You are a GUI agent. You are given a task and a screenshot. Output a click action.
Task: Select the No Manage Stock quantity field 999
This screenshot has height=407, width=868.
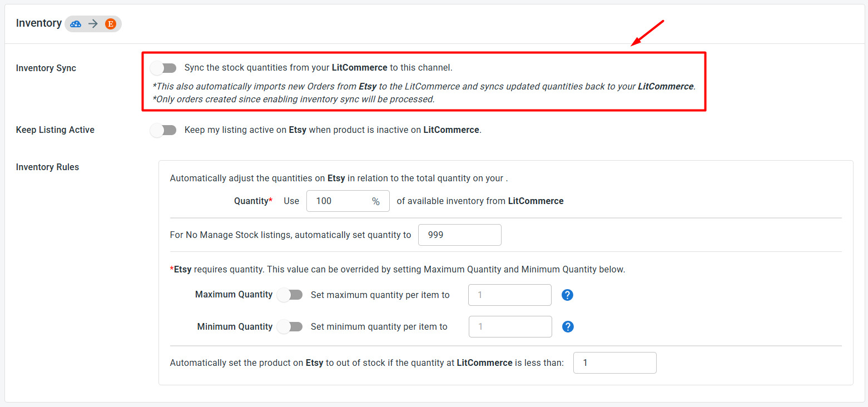(x=460, y=235)
